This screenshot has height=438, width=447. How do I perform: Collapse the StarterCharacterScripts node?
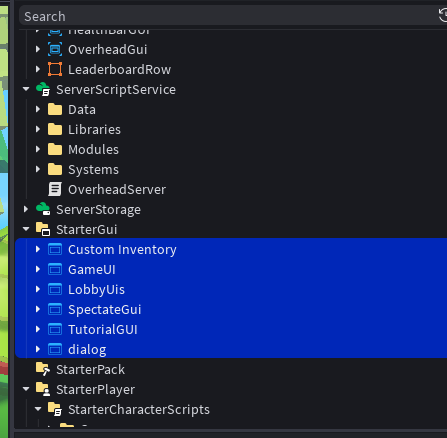click(x=38, y=409)
